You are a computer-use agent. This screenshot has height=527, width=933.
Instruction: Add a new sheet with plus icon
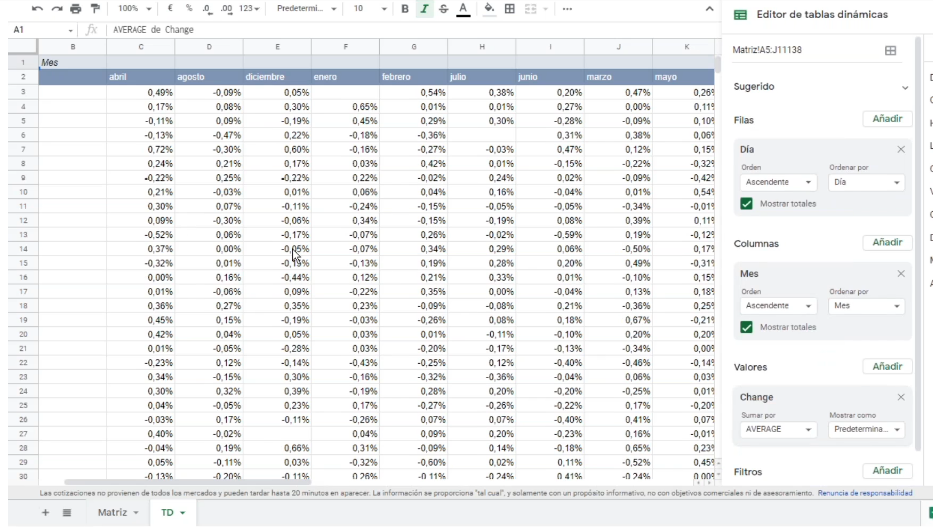point(45,512)
